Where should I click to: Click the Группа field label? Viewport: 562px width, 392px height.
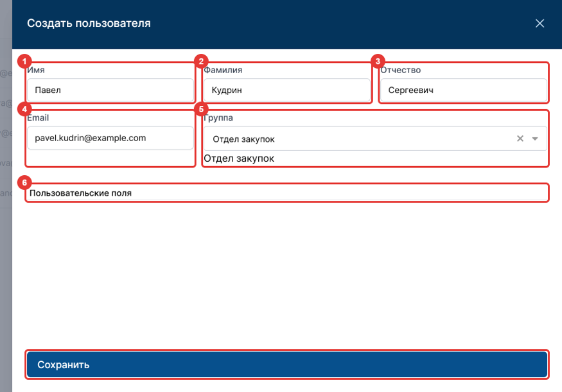point(218,118)
